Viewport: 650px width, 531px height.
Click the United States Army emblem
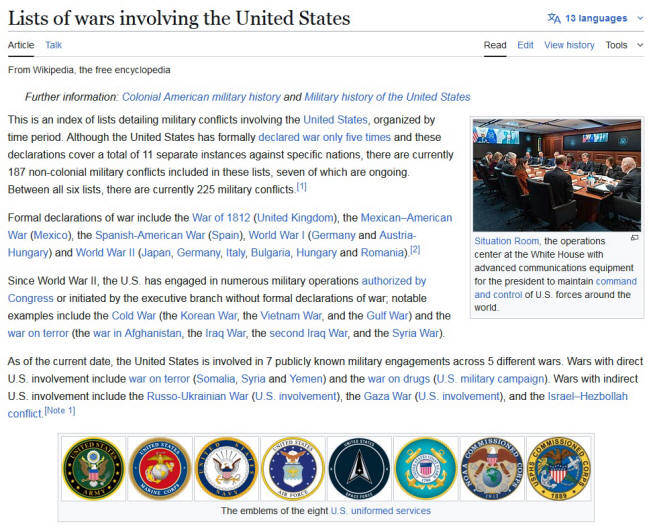tap(94, 469)
